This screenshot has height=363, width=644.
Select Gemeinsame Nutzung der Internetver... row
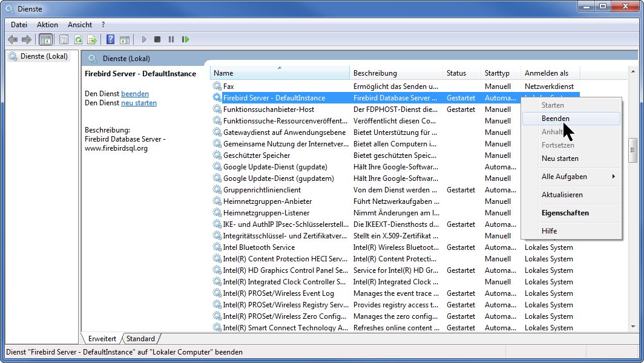pos(366,144)
